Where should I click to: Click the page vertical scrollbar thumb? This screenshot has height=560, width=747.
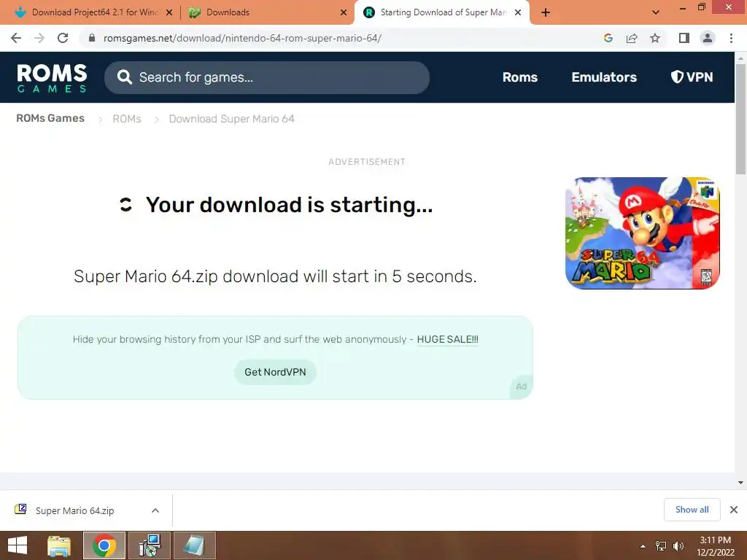point(740,119)
